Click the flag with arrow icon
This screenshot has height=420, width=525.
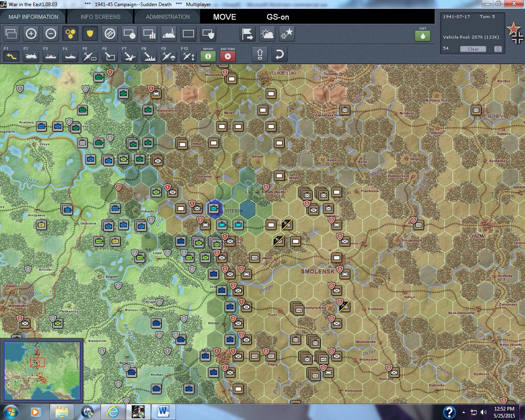coord(248,34)
